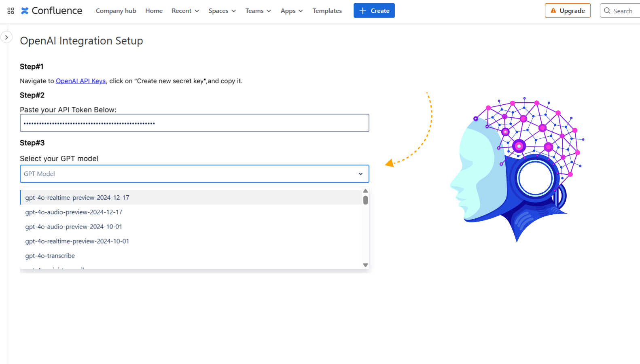Expand the collapsed sidebar arrow

[x=6, y=37]
